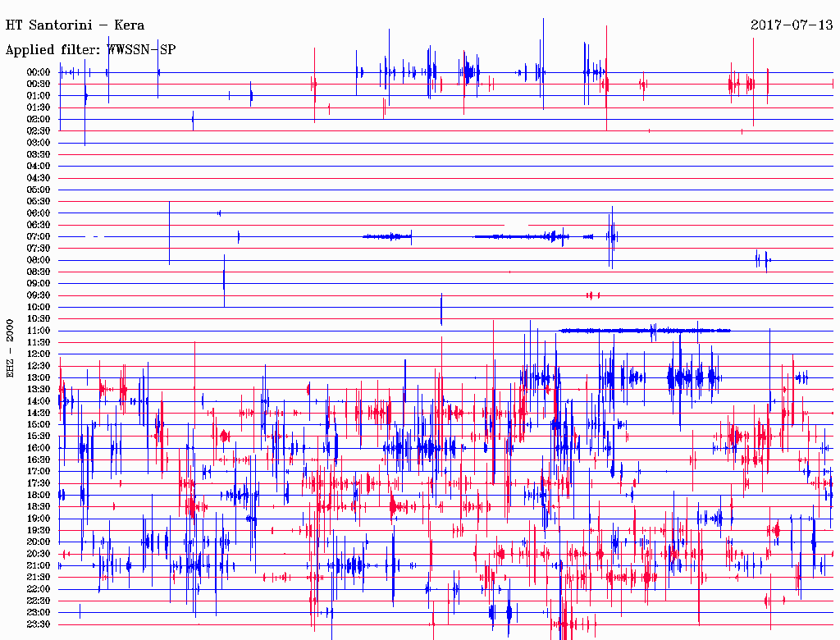Viewport: 840px width, 640px height.
Task: Click the 08:00 time label
Action: point(38,260)
